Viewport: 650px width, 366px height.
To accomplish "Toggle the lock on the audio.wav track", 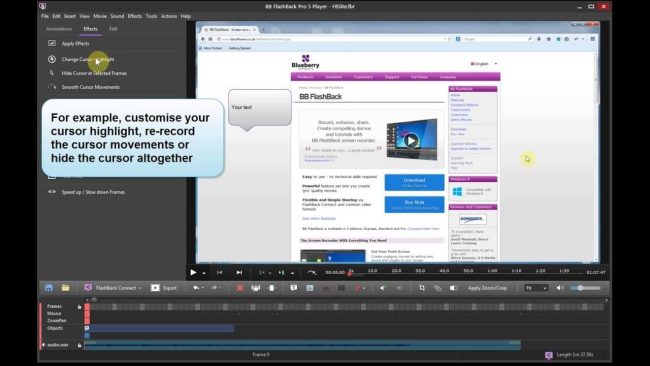I will (79, 345).
